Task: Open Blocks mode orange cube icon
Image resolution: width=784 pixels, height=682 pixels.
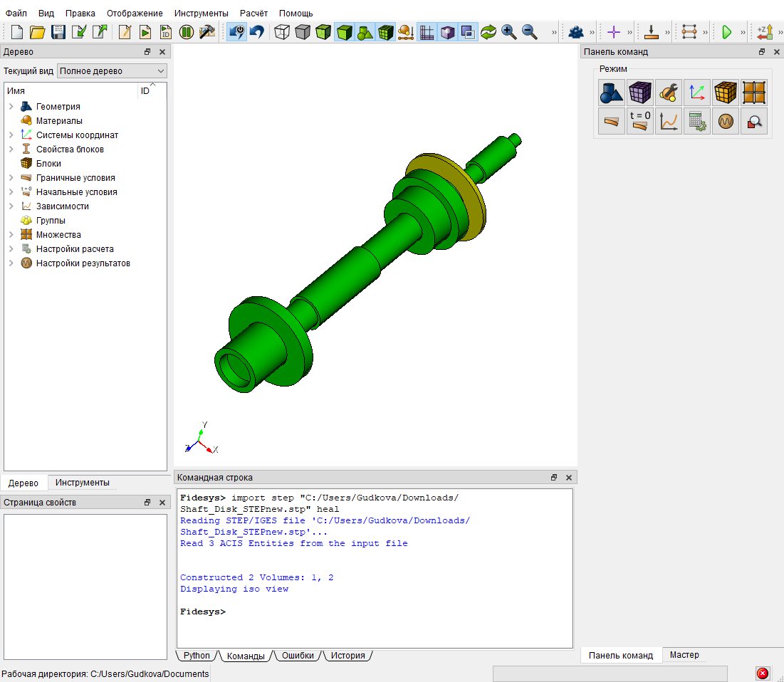Action: (726, 93)
